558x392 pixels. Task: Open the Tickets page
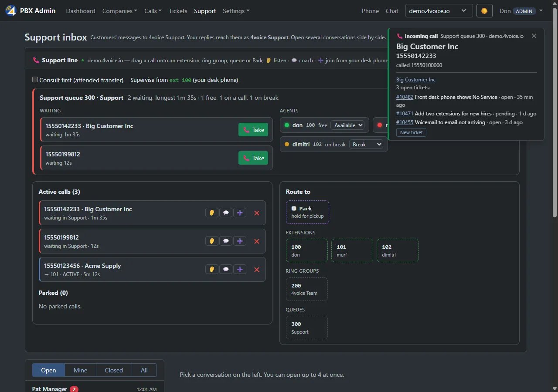click(x=178, y=11)
